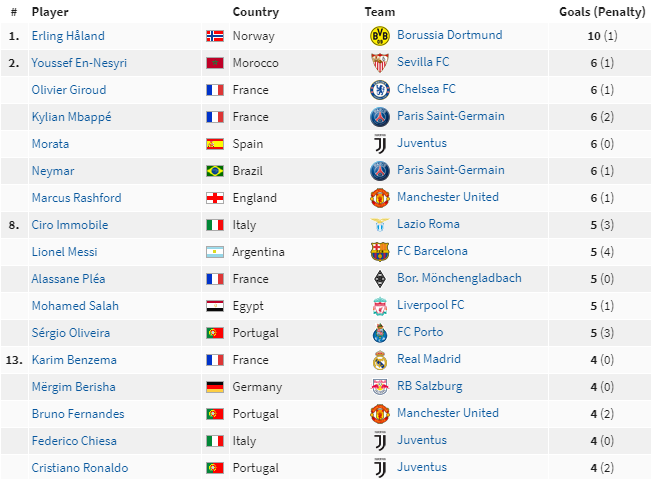The width and height of the screenshot is (651, 479).
Task: Click the Player column header
Action: coord(49,12)
